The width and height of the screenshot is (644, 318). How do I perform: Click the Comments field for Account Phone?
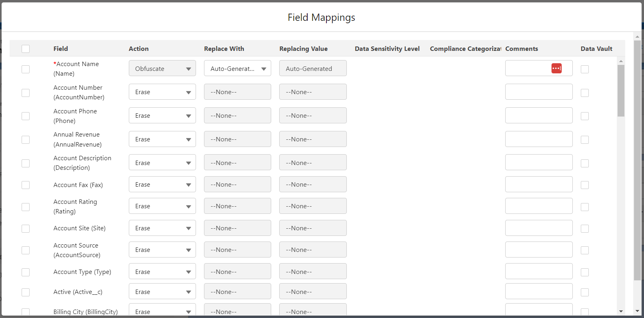pos(538,116)
